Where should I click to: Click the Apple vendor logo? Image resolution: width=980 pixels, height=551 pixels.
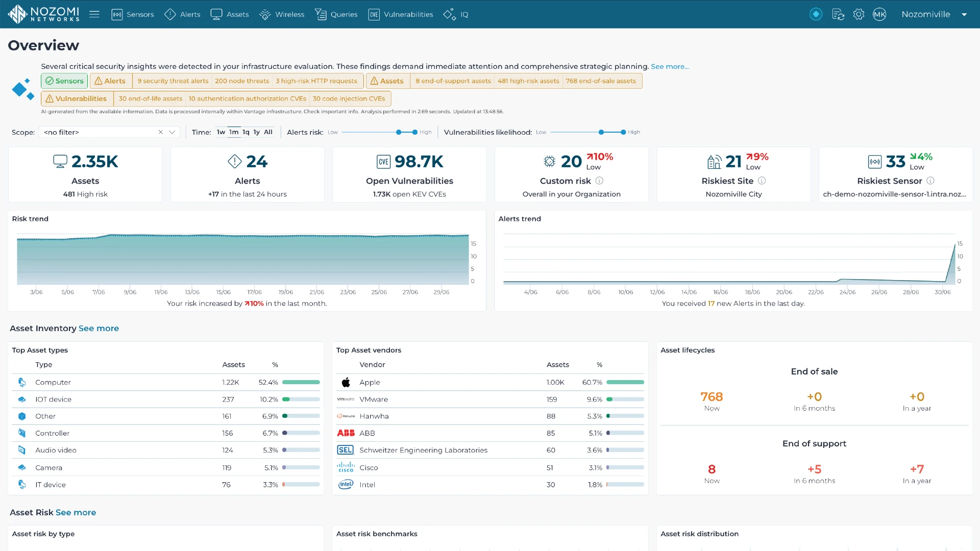pos(346,382)
